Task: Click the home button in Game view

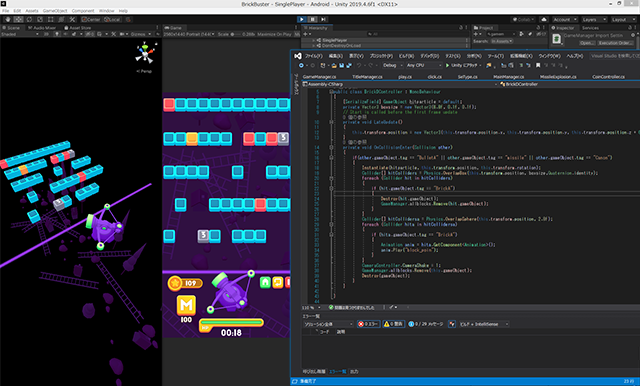Action: pos(265,282)
